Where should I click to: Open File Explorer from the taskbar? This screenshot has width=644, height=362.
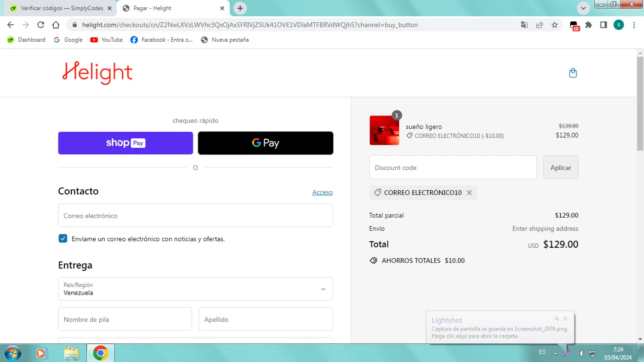point(71,353)
